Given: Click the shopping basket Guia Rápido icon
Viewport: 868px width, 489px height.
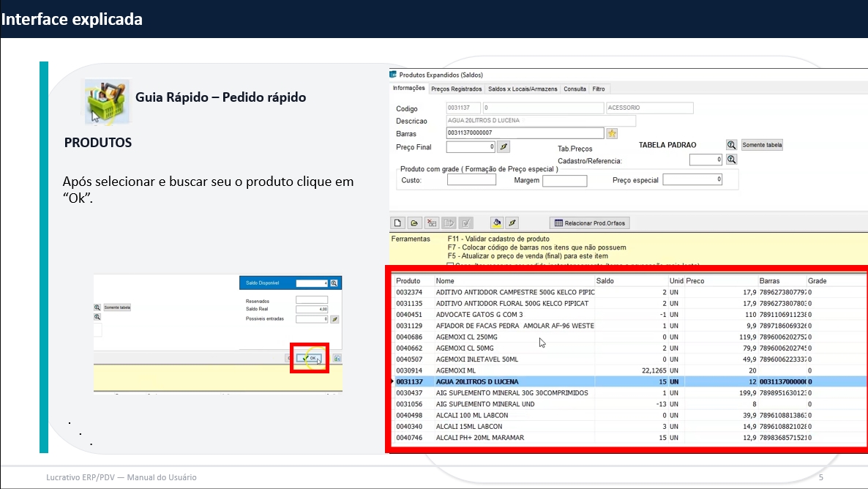Looking at the screenshot, I should coord(107,99).
